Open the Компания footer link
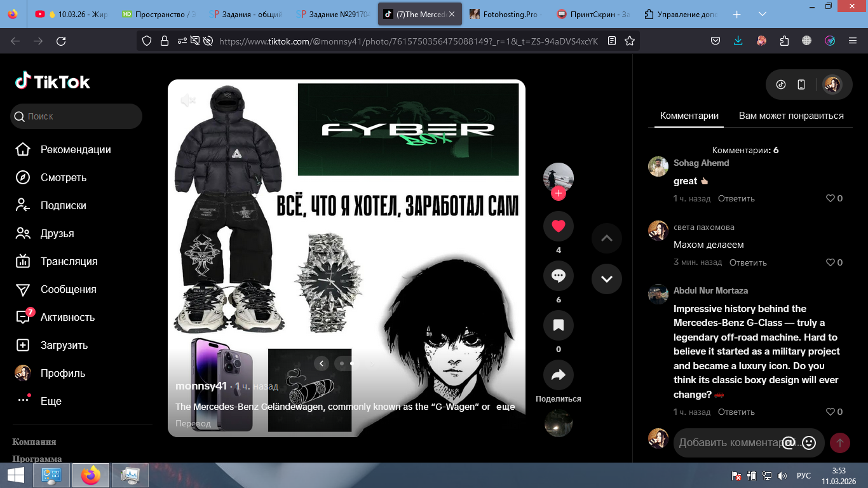The height and width of the screenshot is (488, 868). (x=34, y=442)
